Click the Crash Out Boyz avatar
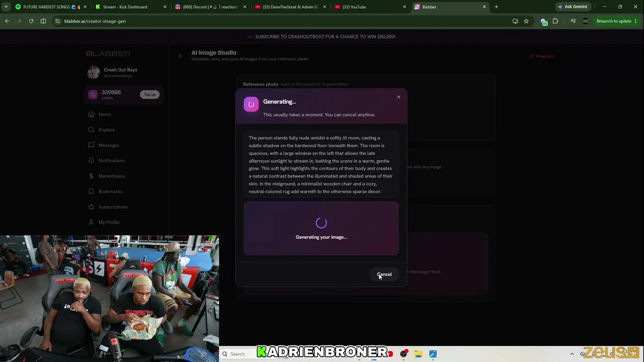This screenshot has width=644, height=362. coord(94,72)
